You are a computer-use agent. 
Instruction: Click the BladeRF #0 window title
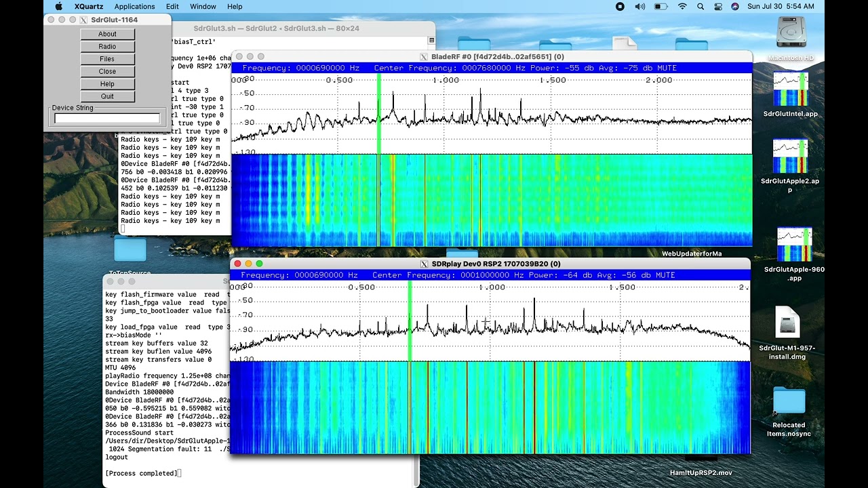click(497, 57)
